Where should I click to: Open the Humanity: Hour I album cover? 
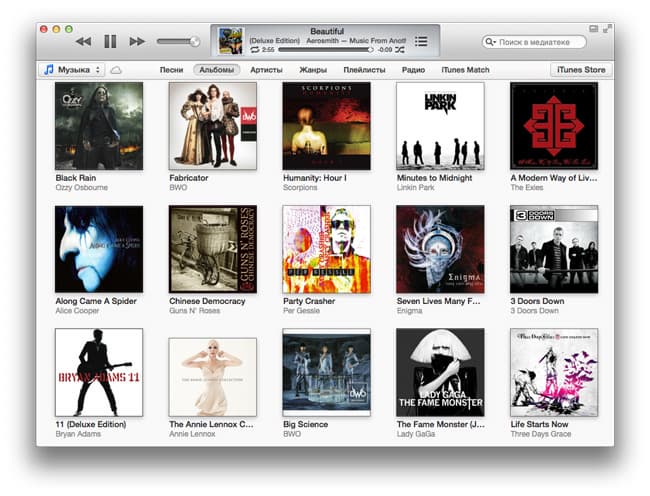point(327,126)
